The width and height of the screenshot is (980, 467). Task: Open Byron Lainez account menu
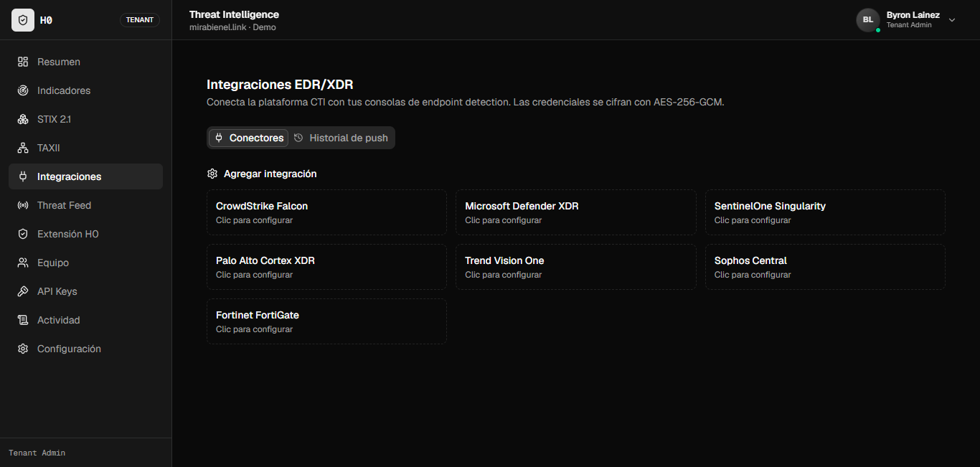coord(906,20)
